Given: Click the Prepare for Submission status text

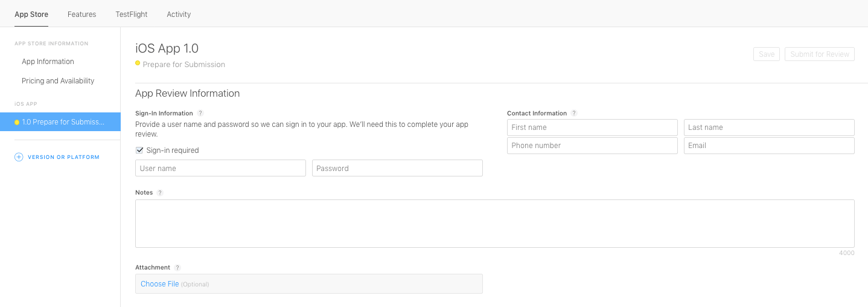Looking at the screenshot, I should click(184, 65).
